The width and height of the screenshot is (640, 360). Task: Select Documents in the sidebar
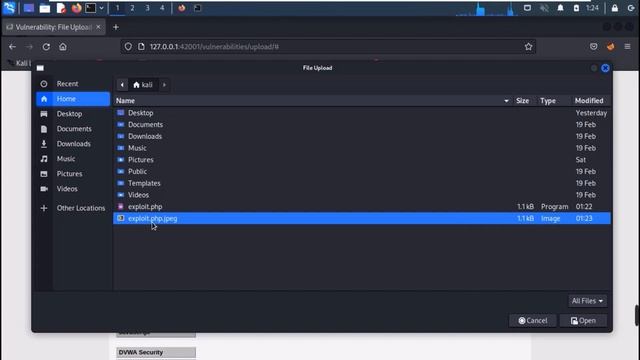point(73,129)
